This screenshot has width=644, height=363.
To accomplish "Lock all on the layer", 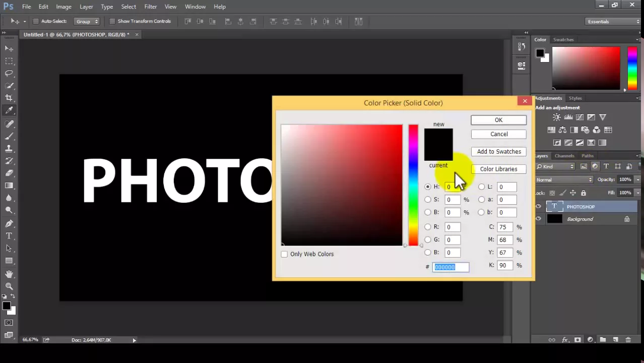I will [x=584, y=193].
